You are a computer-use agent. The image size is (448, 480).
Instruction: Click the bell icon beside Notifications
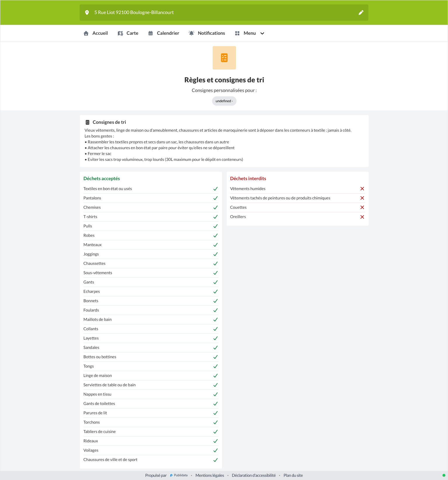(191, 33)
